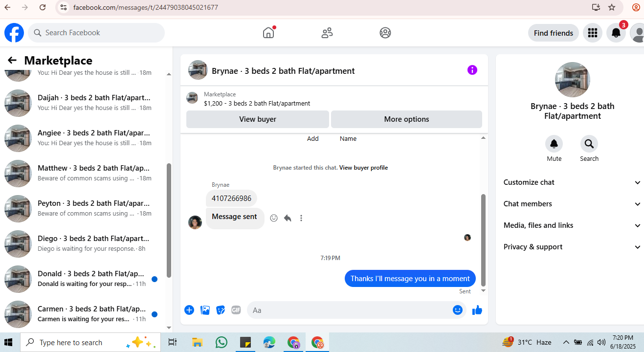Click the message text box
This screenshot has width=644, height=352.
tap(350, 310)
